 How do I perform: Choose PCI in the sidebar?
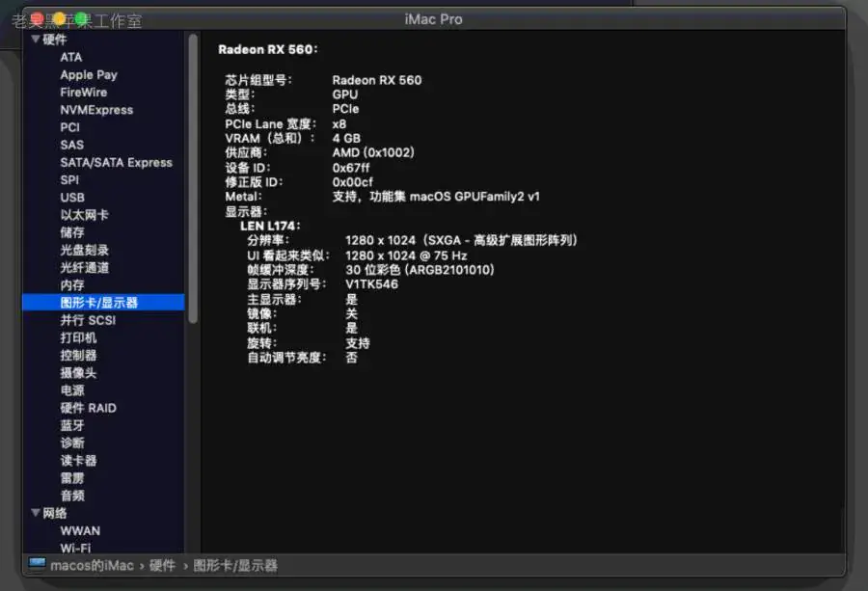pyautogui.click(x=69, y=127)
